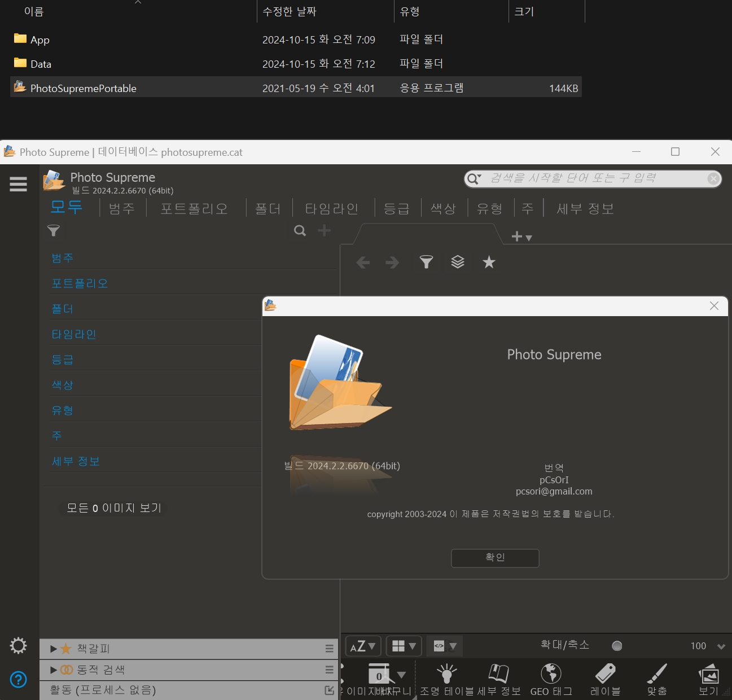
Task: Click the plus add icon in catalog panel
Action: point(325,230)
